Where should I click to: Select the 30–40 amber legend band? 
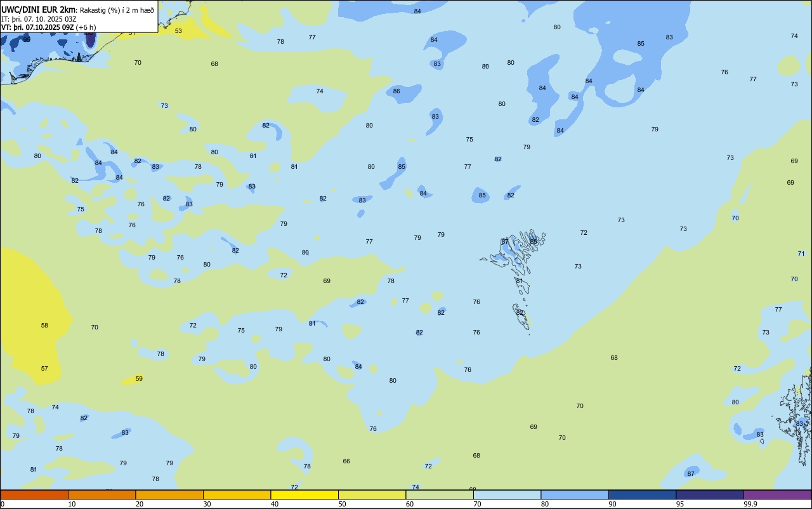(x=237, y=494)
